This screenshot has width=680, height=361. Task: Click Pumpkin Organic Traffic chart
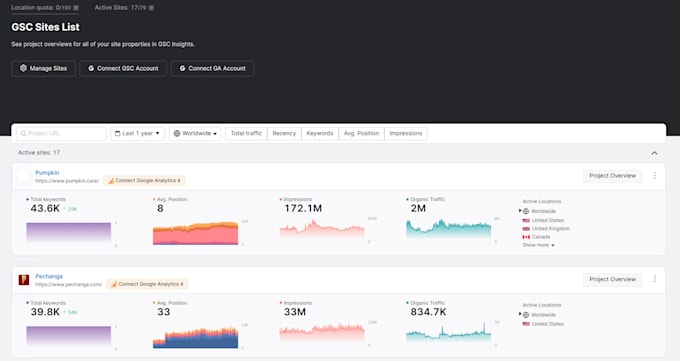pyautogui.click(x=448, y=229)
